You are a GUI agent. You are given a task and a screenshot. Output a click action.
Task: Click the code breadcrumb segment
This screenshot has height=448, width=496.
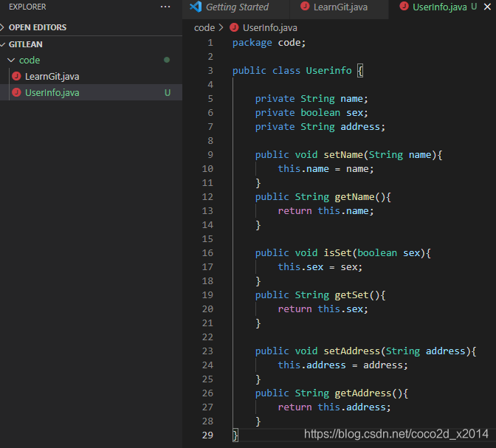point(204,28)
